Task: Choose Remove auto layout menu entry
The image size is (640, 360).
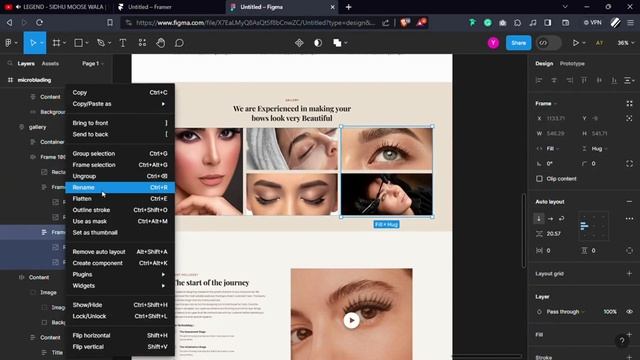Action: pyautogui.click(x=120, y=252)
